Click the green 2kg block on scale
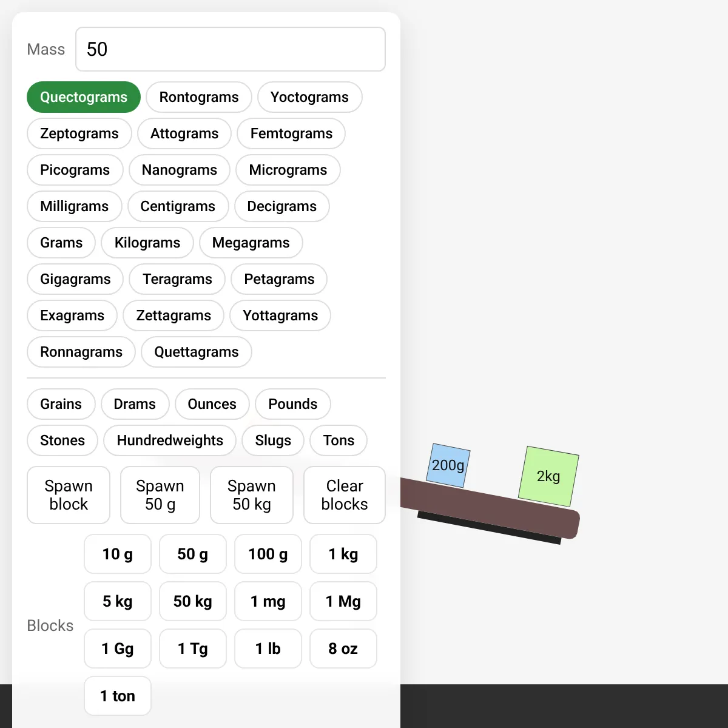This screenshot has width=728, height=728. coord(548,476)
